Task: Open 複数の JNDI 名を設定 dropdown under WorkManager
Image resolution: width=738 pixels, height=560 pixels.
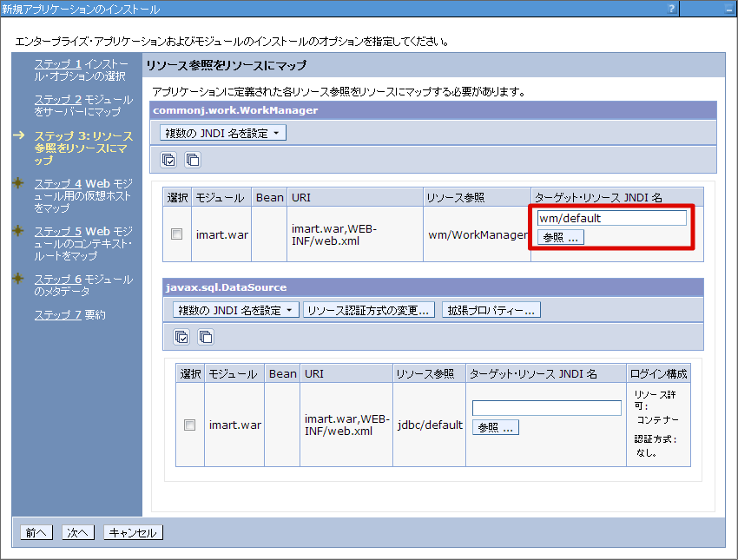Action: (x=222, y=133)
